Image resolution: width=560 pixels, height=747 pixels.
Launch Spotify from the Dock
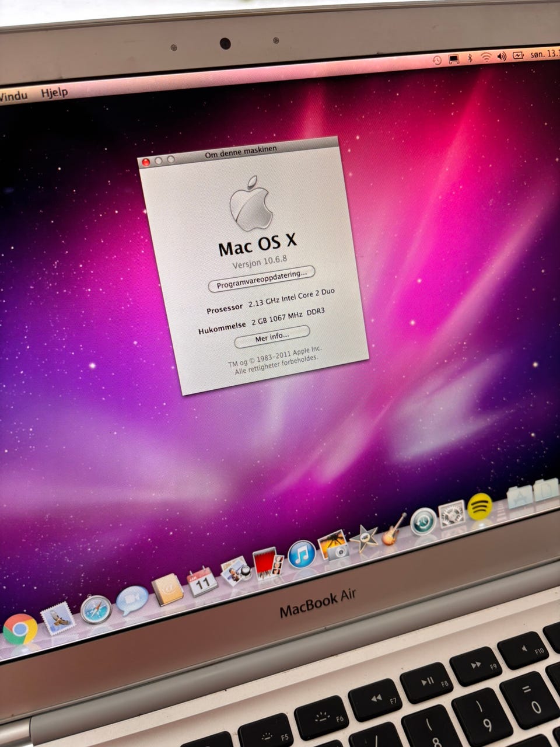[x=480, y=507]
